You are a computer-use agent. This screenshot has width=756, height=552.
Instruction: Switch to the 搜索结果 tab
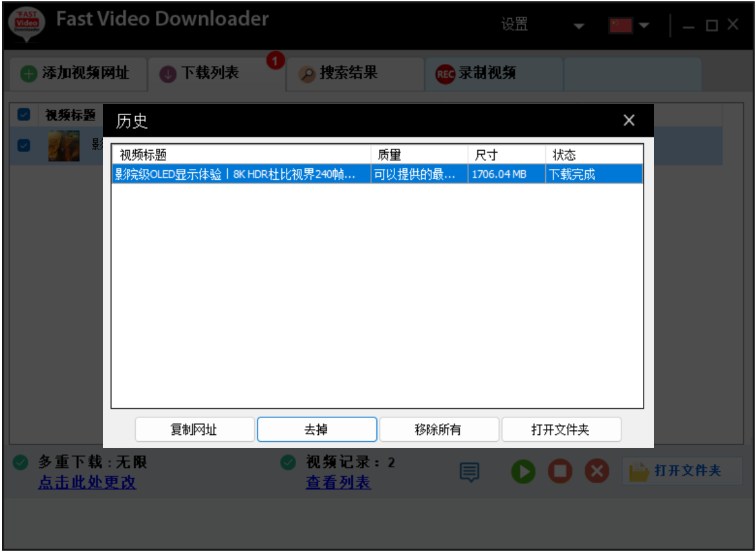[355, 74]
